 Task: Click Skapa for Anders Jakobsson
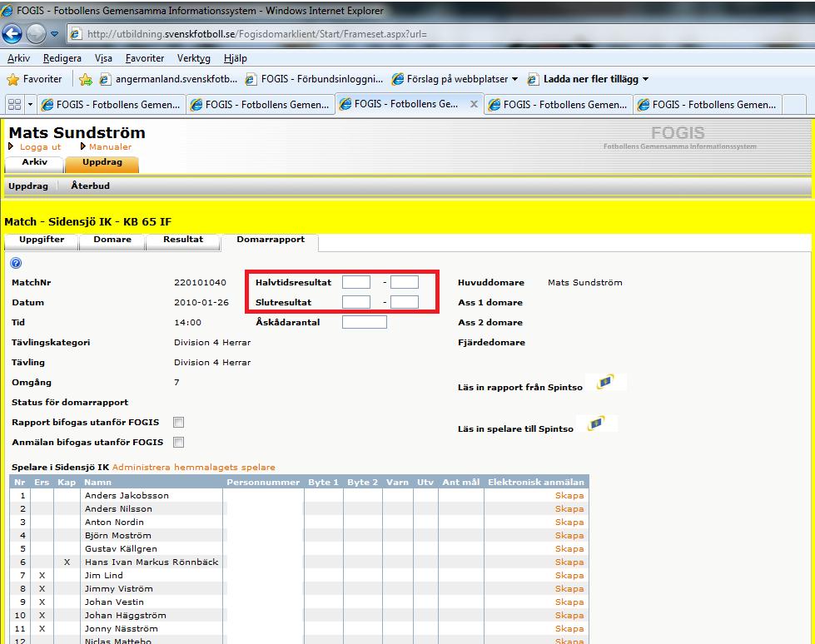tap(569, 495)
